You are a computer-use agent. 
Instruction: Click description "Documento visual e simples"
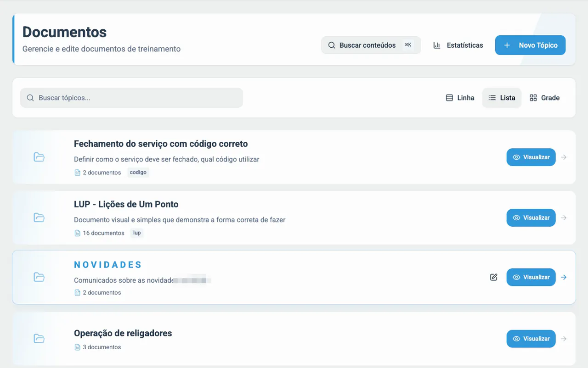[x=180, y=220]
